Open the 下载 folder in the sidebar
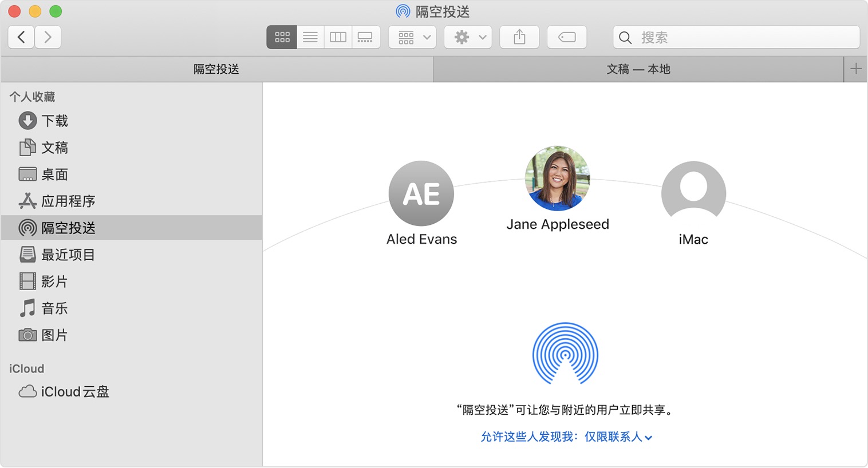868x468 pixels. [55, 121]
